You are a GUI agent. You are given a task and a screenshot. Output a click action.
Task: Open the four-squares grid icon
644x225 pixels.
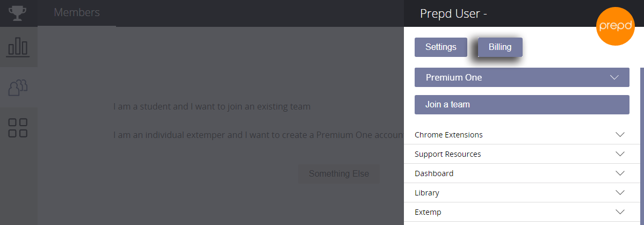pos(18,128)
